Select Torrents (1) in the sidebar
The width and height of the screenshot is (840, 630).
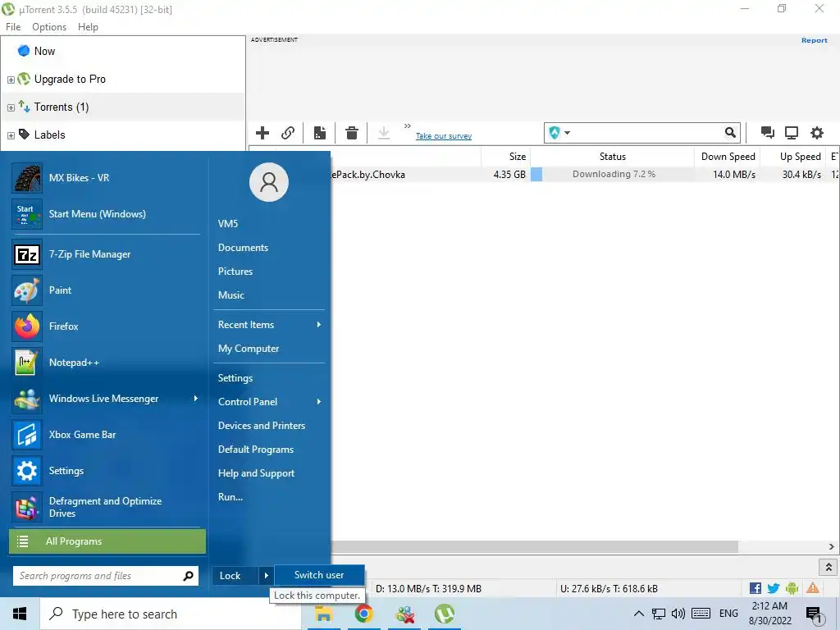coord(61,107)
